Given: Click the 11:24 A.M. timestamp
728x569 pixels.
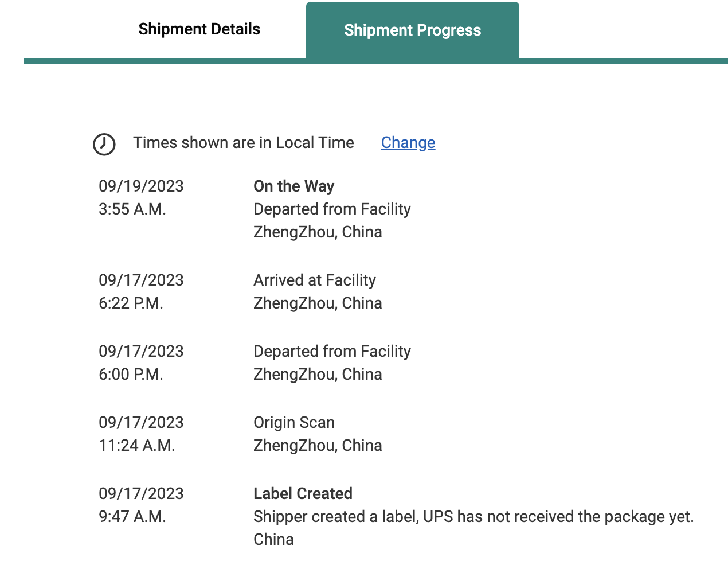Looking at the screenshot, I should click(x=137, y=446).
